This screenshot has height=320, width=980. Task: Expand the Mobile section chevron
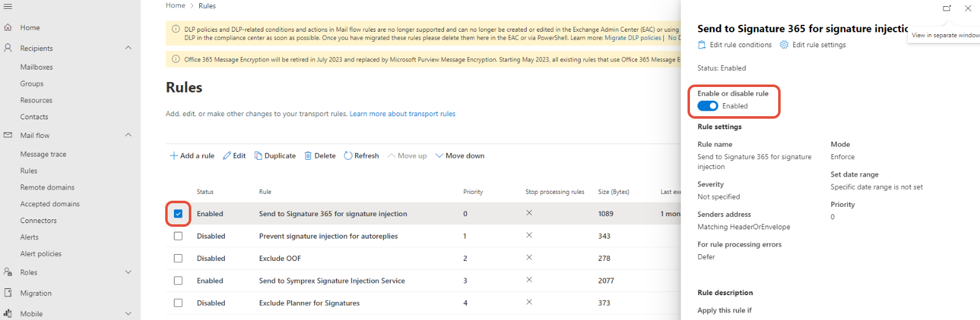pyautogui.click(x=129, y=314)
